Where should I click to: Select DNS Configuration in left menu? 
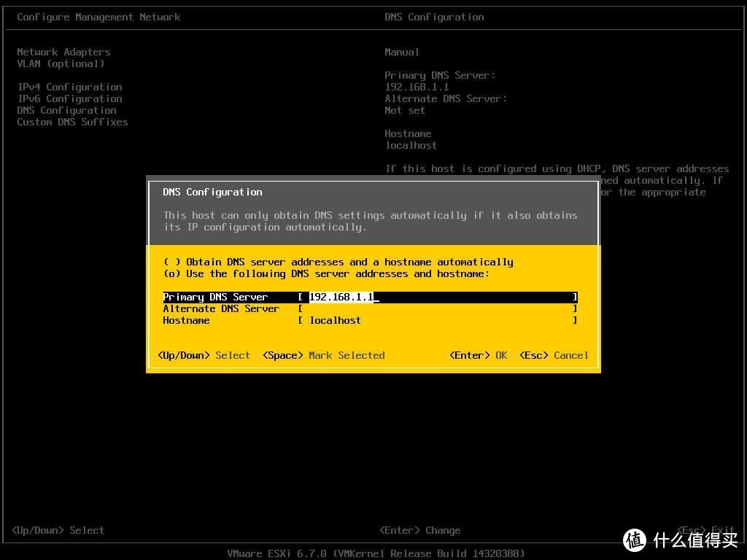(x=66, y=110)
